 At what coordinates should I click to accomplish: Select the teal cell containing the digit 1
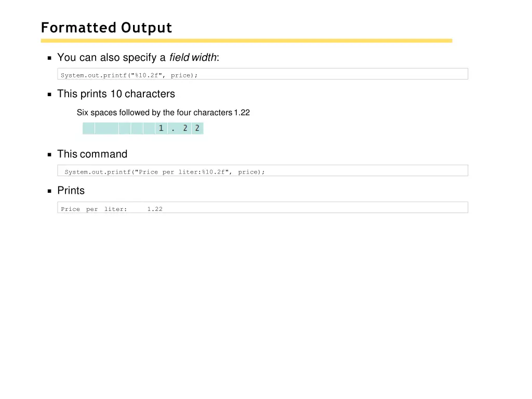click(161, 128)
